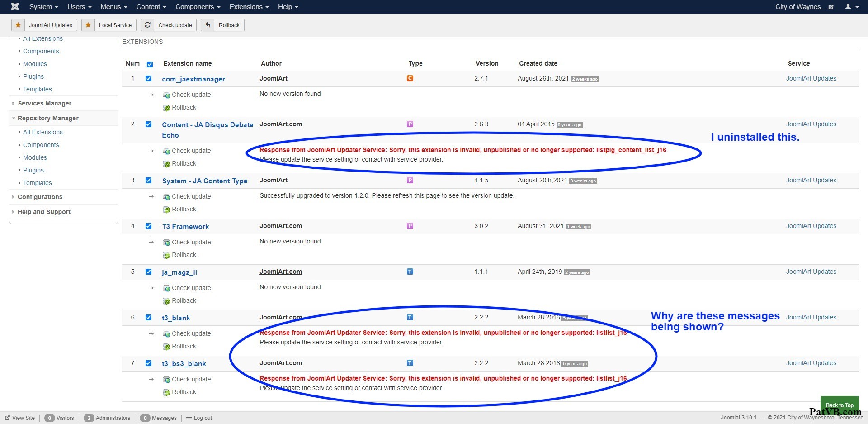Image resolution: width=868 pixels, height=424 pixels.
Task: Click Rollback icon under System - JA Content Type
Action: point(166,210)
